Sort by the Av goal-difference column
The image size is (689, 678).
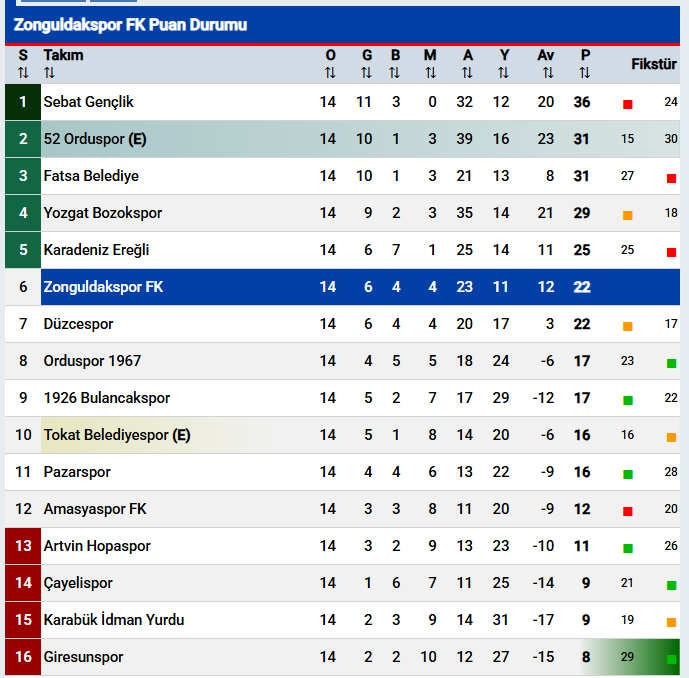[x=546, y=64]
